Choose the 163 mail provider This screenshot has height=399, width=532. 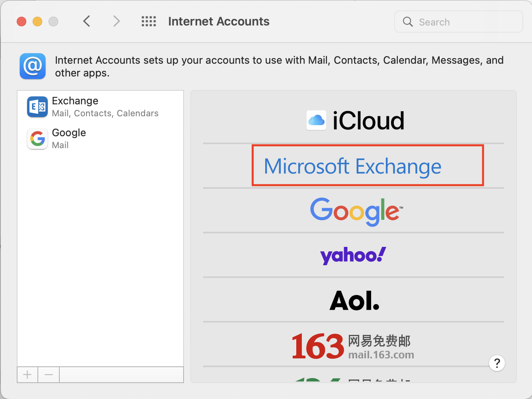pos(353,346)
